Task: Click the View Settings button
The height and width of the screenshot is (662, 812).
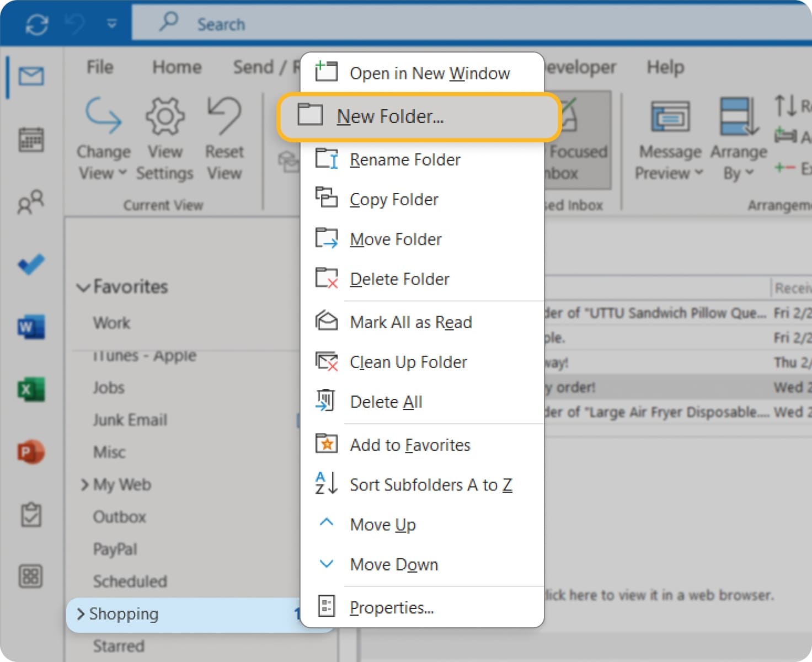Action: pyautogui.click(x=164, y=138)
